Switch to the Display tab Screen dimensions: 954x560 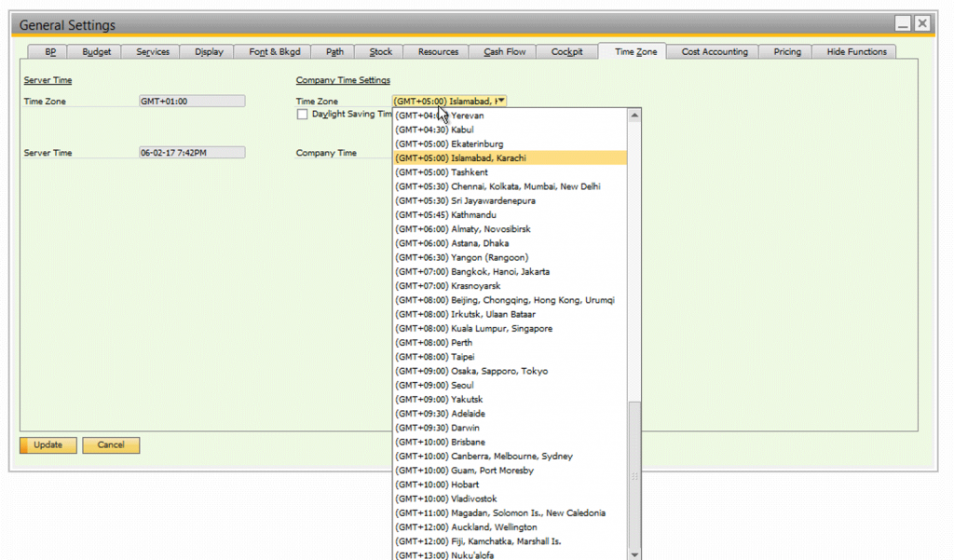[208, 51]
